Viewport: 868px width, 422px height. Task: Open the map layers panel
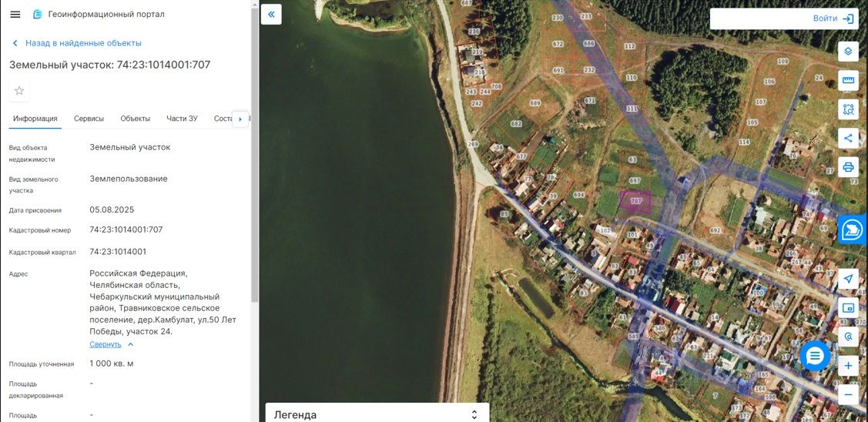848,52
